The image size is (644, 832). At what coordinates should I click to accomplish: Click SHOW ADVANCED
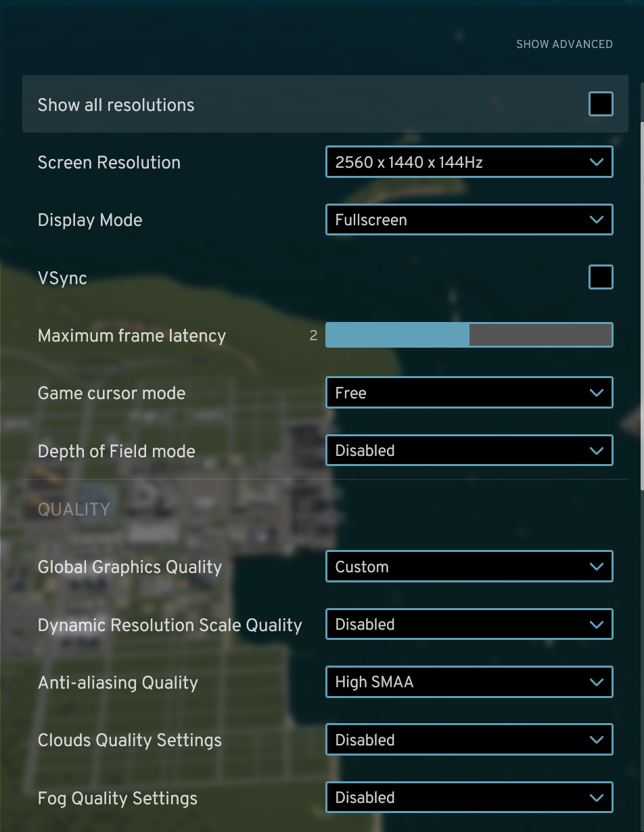point(564,44)
